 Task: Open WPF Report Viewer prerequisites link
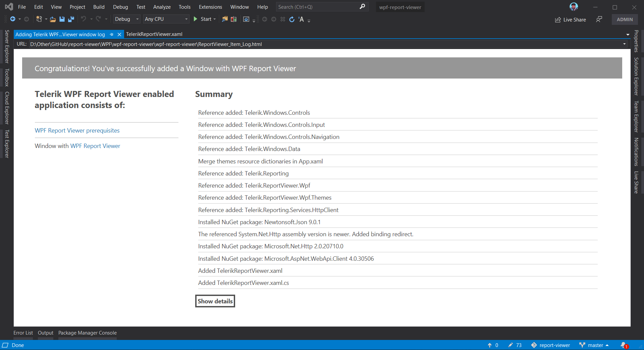77,131
